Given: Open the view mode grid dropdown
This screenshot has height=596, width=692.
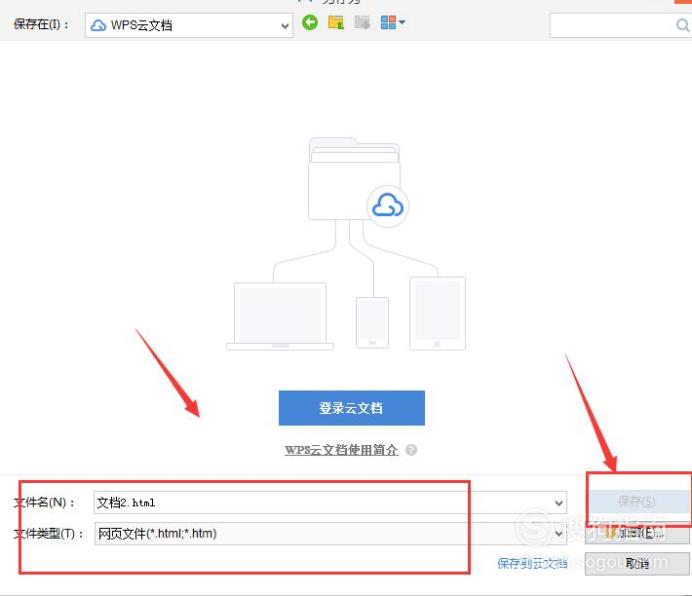Looking at the screenshot, I should click(x=392, y=23).
